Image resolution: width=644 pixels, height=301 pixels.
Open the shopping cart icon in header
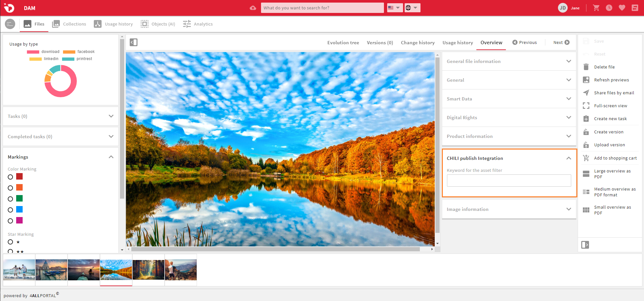point(596,8)
